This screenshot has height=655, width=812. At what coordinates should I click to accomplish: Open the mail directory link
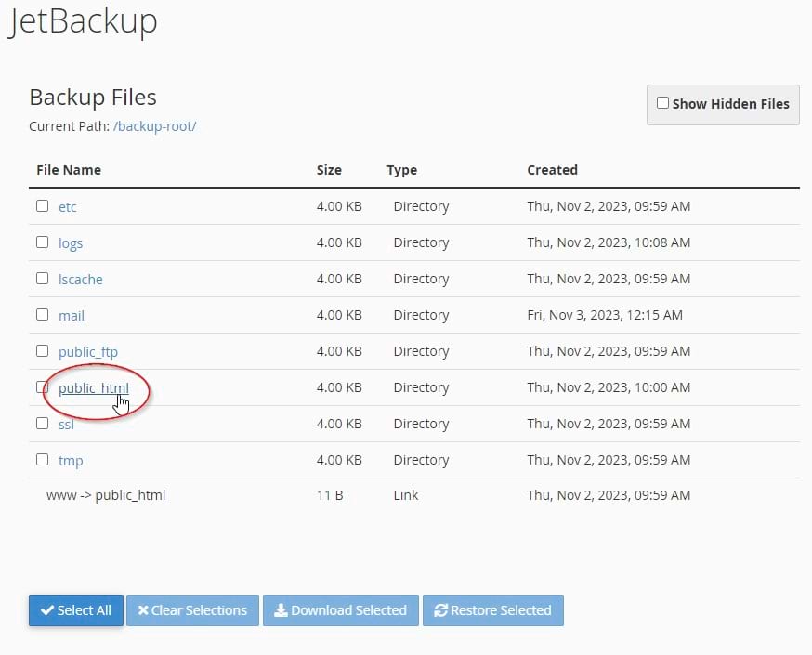pos(71,316)
